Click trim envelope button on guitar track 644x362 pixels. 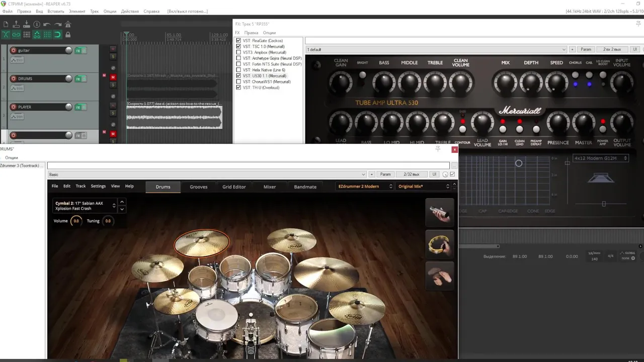[17, 60]
